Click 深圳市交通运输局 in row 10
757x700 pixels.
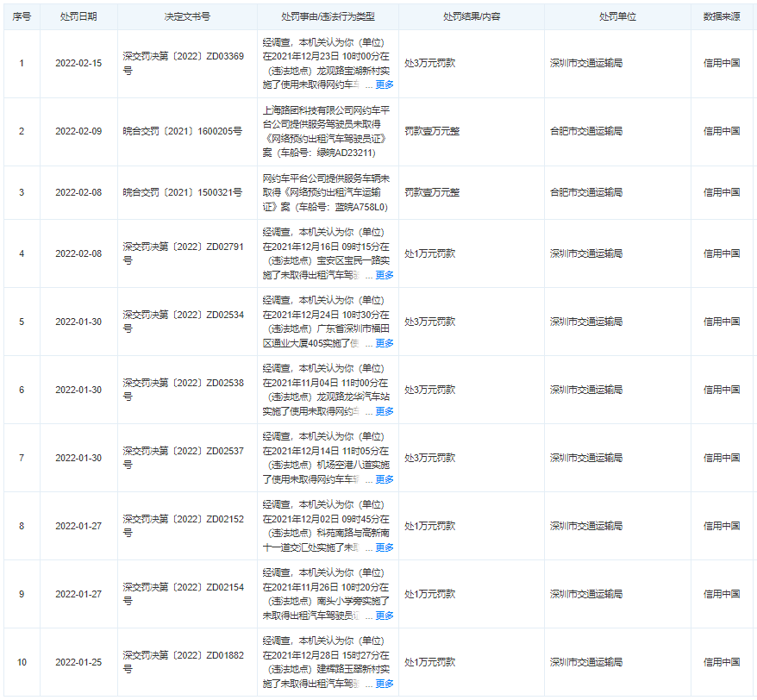click(586, 662)
